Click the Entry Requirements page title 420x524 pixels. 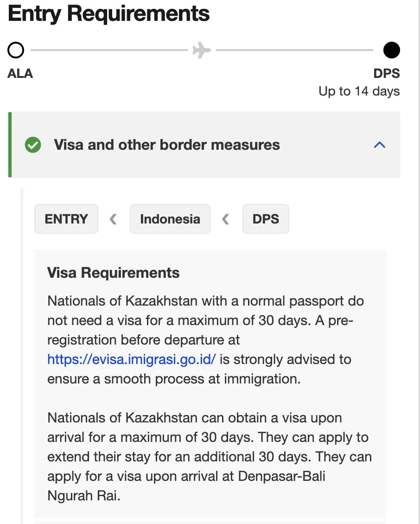[x=108, y=13]
